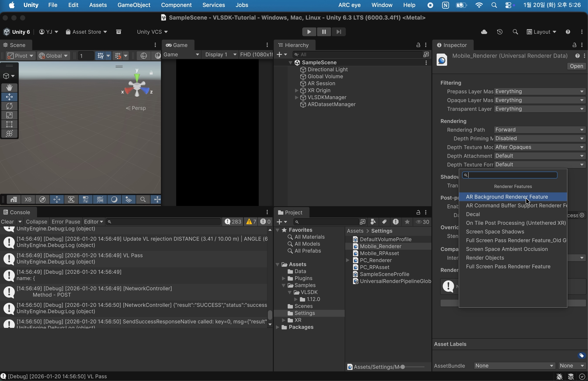This screenshot has height=381, width=588.
Task: Toggle warning messages filter showing 7
Action: pos(251,222)
